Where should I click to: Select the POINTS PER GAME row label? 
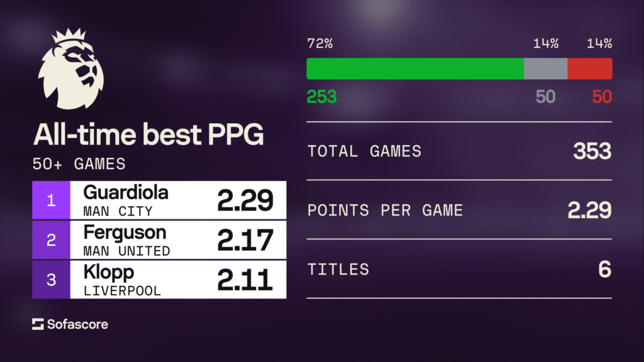coord(385,210)
